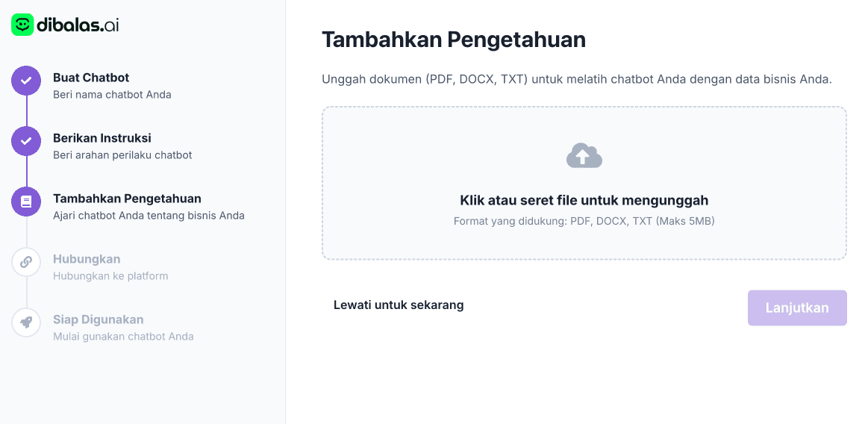Click Lewati untuk sekarang to skip
This screenshot has width=868, height=424.
tap(399, 305)
